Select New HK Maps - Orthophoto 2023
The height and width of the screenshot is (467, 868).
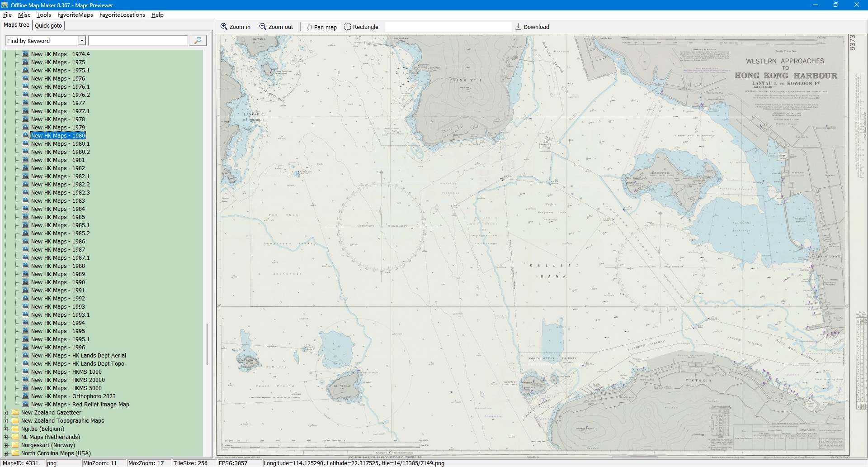[x=73, y=396]
